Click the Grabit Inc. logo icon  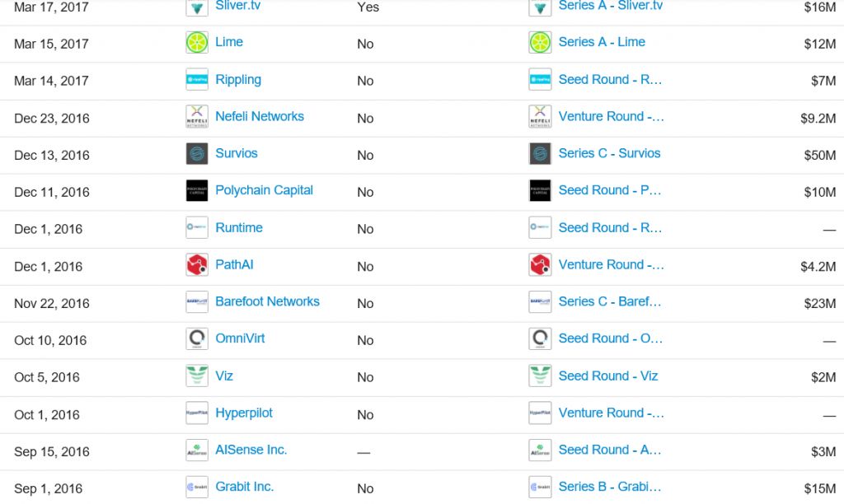196,488
